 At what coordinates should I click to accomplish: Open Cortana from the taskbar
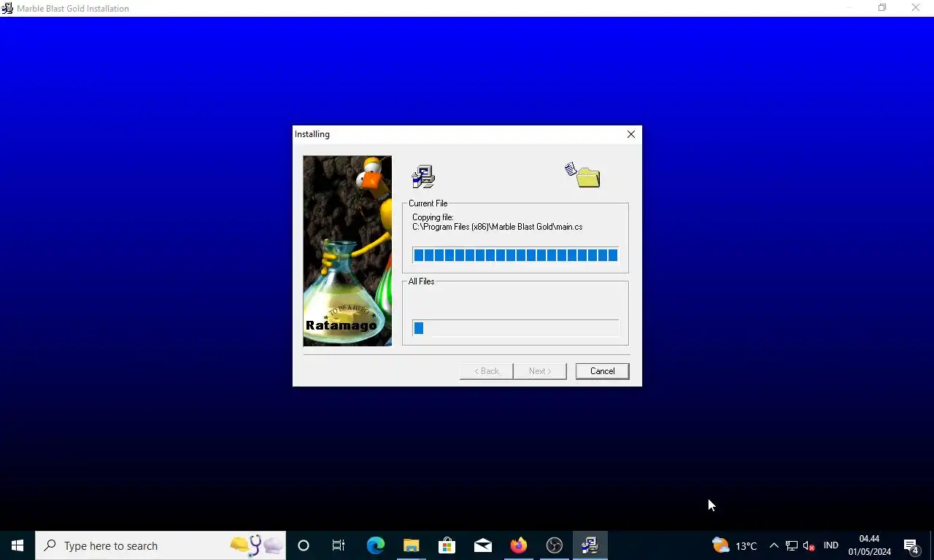[x=304, y=545]
